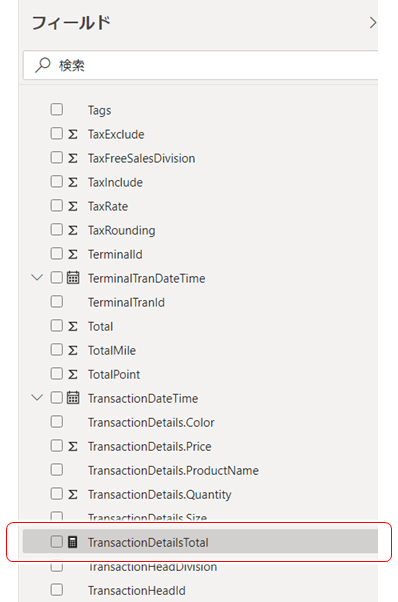Select the TaxFreeSalesDivision field label
Viewport: 398px width, 602px height.
tap(142, 158)
